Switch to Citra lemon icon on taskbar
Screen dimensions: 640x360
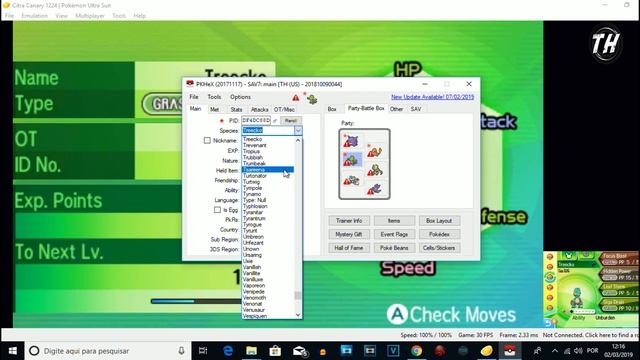click(x=487, y=351)
